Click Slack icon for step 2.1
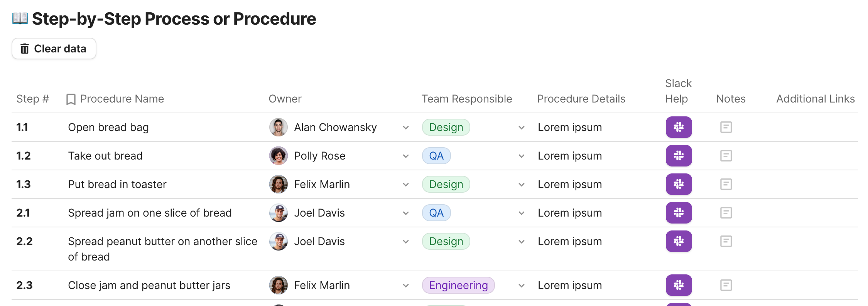Image resolution: width=868 pixels, height=306 pixels. [x=679, y=213]
